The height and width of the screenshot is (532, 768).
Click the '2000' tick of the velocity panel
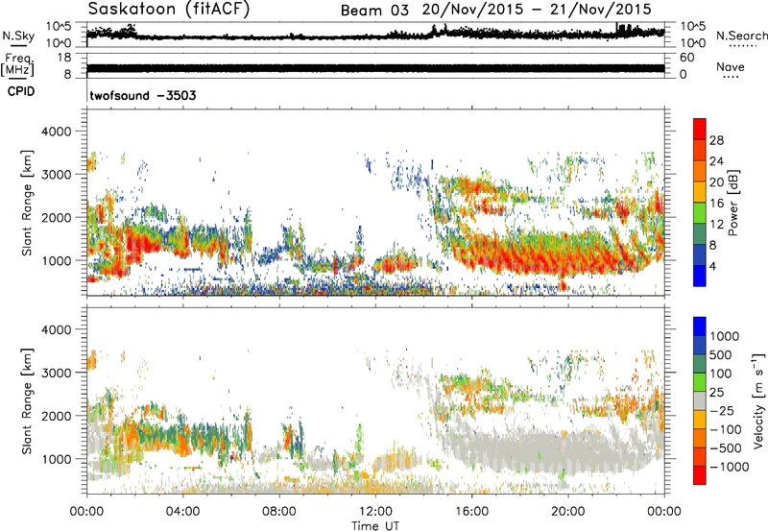coord(56,416)
